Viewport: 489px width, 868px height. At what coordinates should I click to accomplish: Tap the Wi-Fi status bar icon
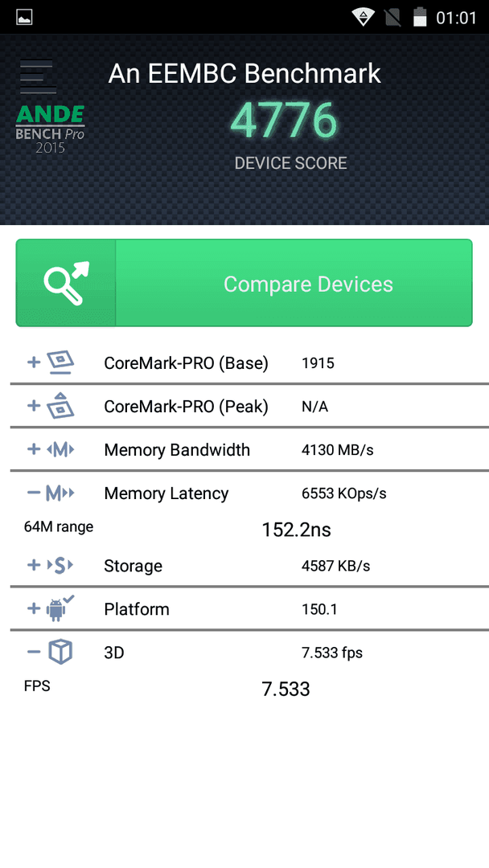point(363,17)
